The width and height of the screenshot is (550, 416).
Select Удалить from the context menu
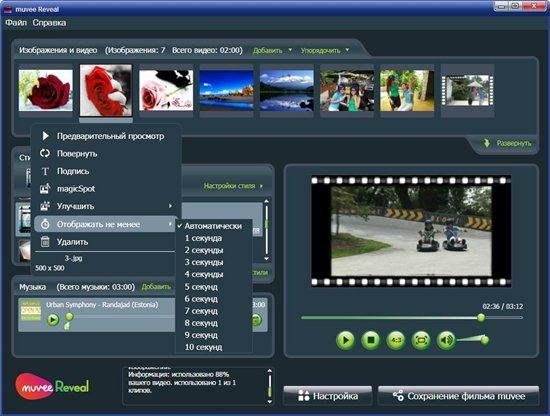(73, 242)
